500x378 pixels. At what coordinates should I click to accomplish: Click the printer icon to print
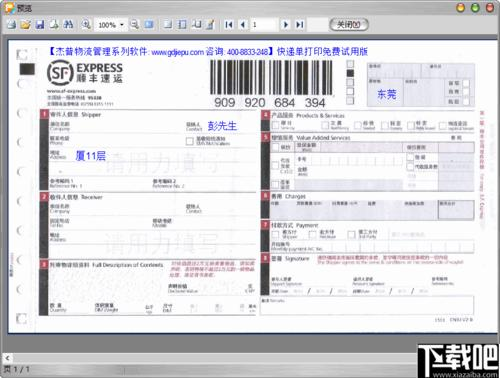[x=11, y=25]
